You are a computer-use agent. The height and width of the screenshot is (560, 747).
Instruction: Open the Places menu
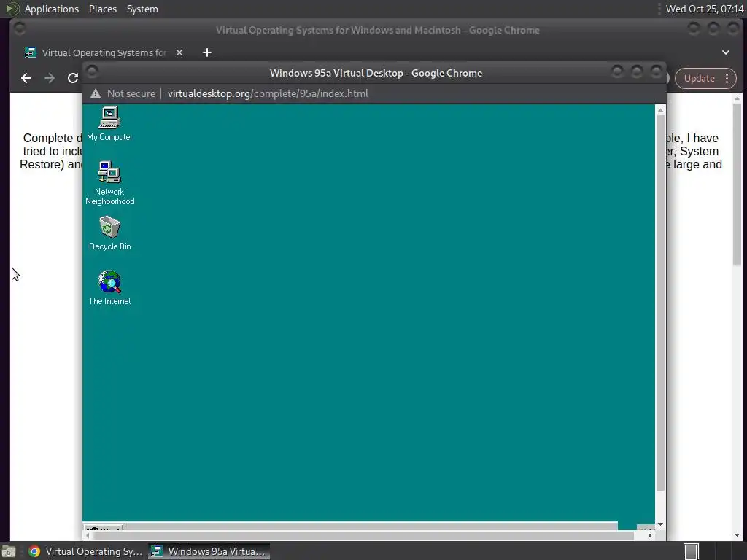(x=102, y=9)
